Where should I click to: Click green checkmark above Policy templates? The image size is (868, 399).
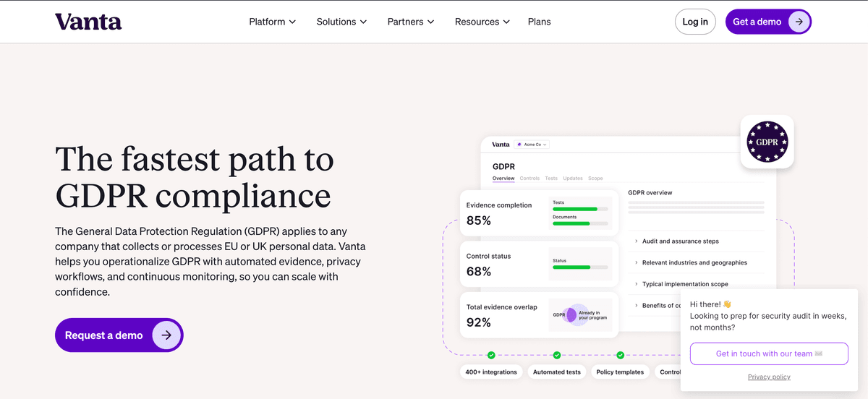620,355
